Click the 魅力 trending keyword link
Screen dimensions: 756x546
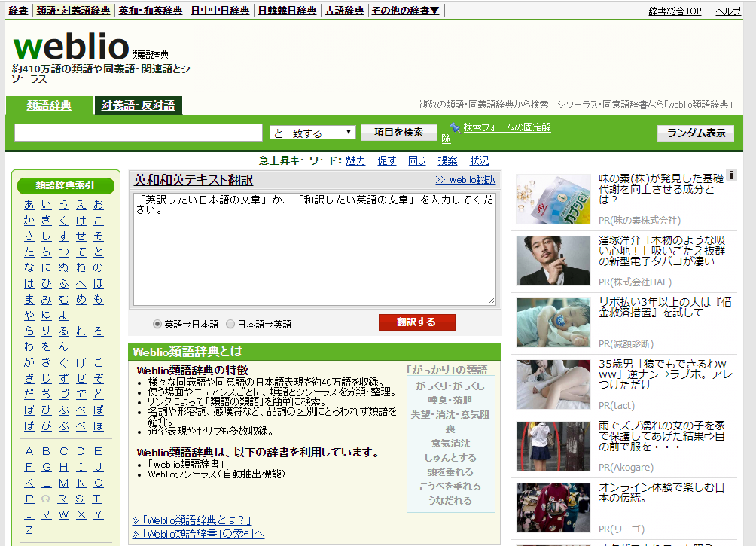[355, 160]
